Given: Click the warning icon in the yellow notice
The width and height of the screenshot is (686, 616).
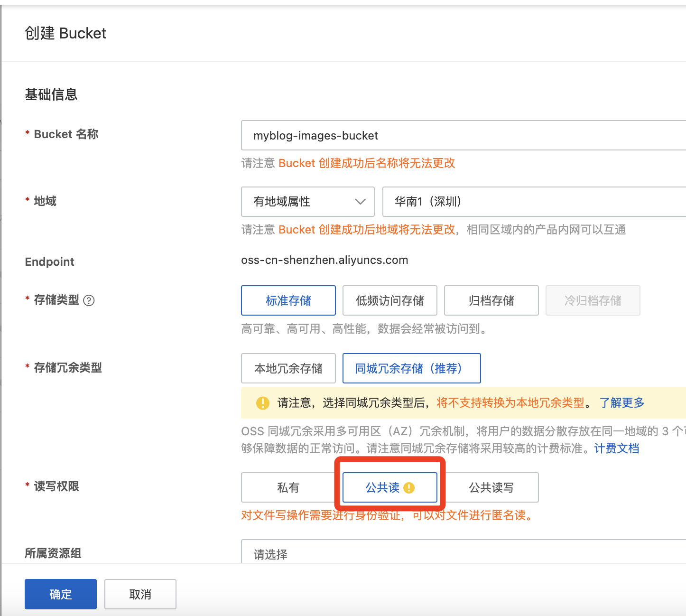Looking at the screenshot, I should click(x=262, y=403).
